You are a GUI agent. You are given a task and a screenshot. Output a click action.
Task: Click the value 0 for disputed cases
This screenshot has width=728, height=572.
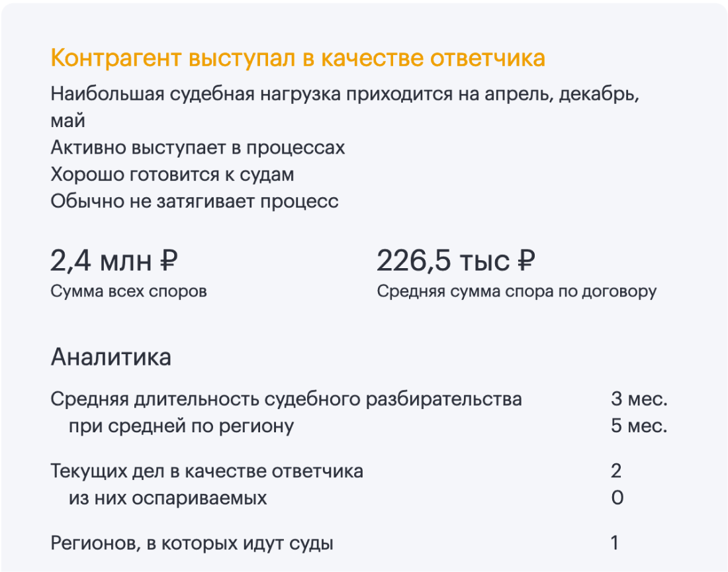coord(617,498)
